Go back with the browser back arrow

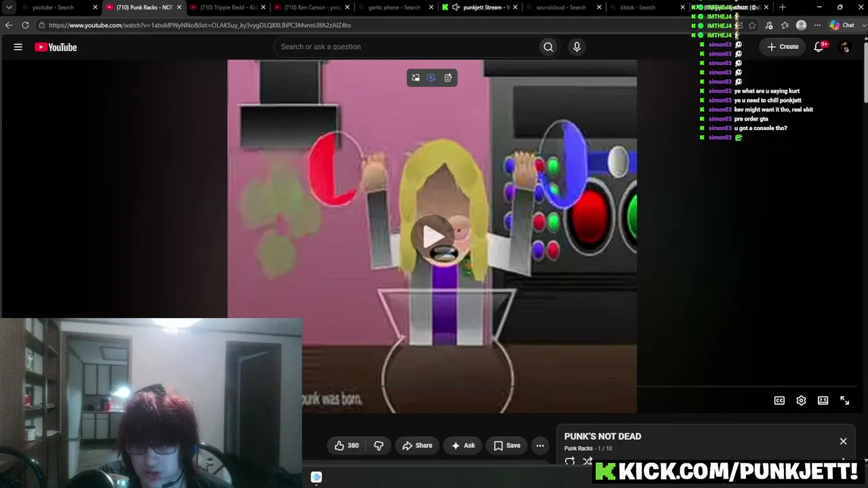[9, 25]
